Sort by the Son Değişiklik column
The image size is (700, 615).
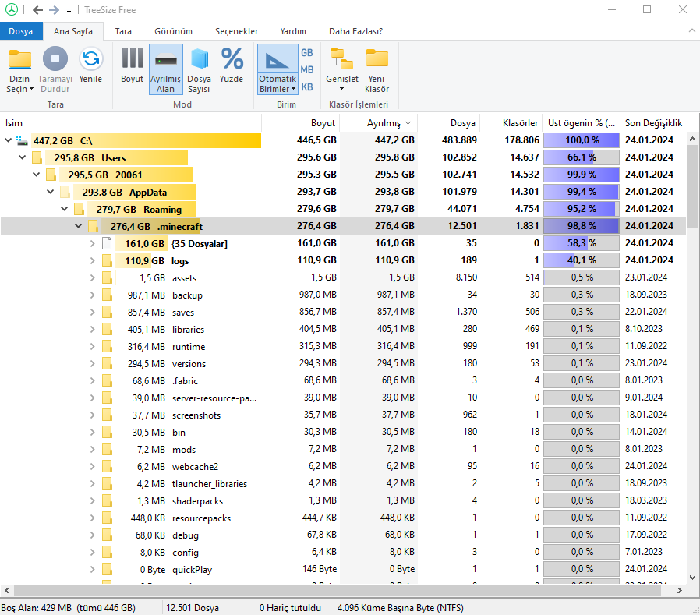tap(653, 122)
